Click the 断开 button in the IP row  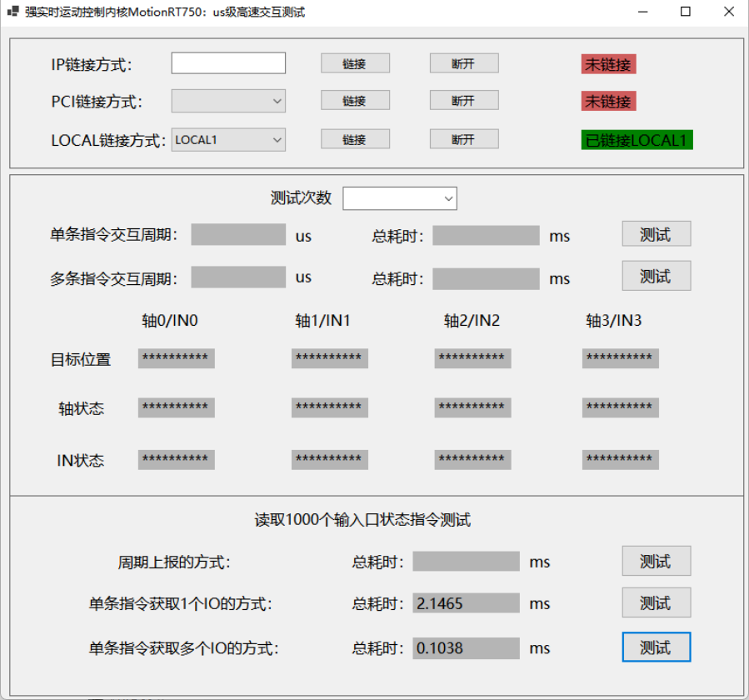tap(464, 63)
